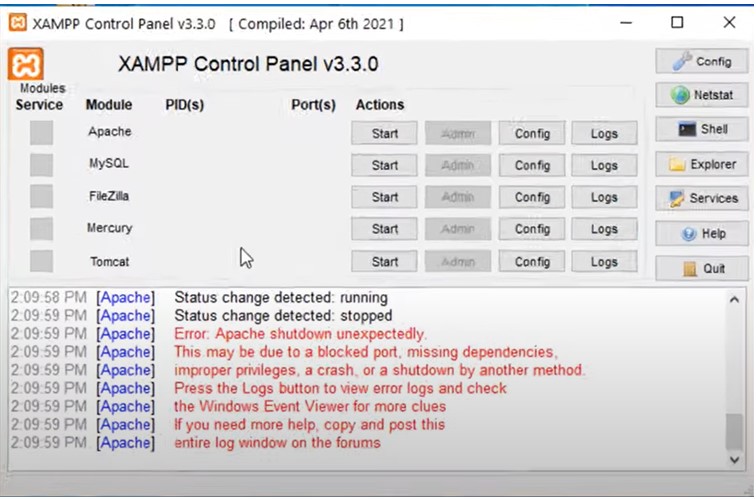Close the XAMPP Control Panel window

pyautogui.click(x=729, y=22)
